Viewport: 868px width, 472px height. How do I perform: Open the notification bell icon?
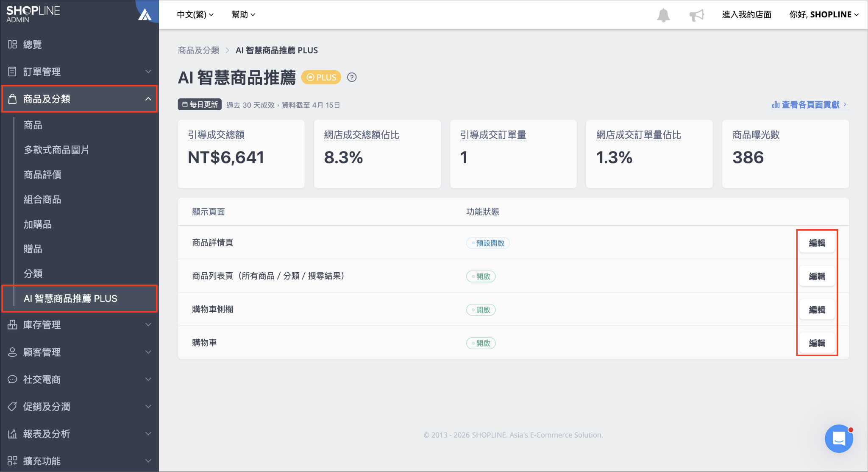coord(663,15)
